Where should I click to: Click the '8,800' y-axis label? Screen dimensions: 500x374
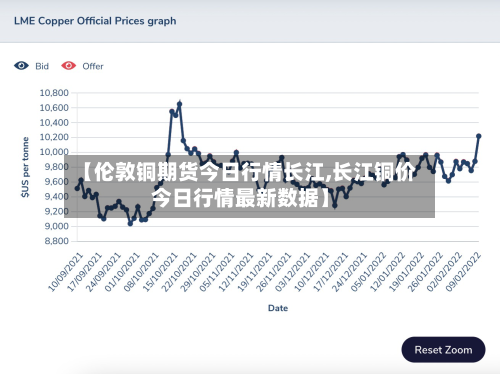click(x=56, y=241)
